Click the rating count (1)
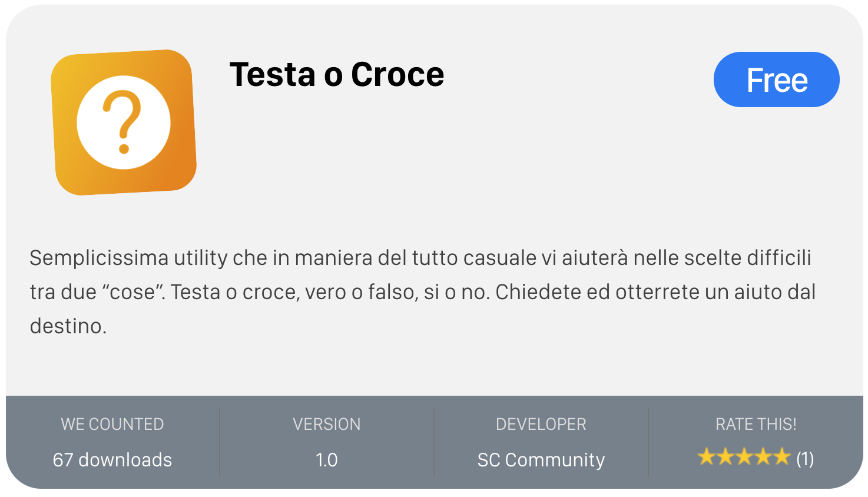868x497 pixels. (805, 459)
